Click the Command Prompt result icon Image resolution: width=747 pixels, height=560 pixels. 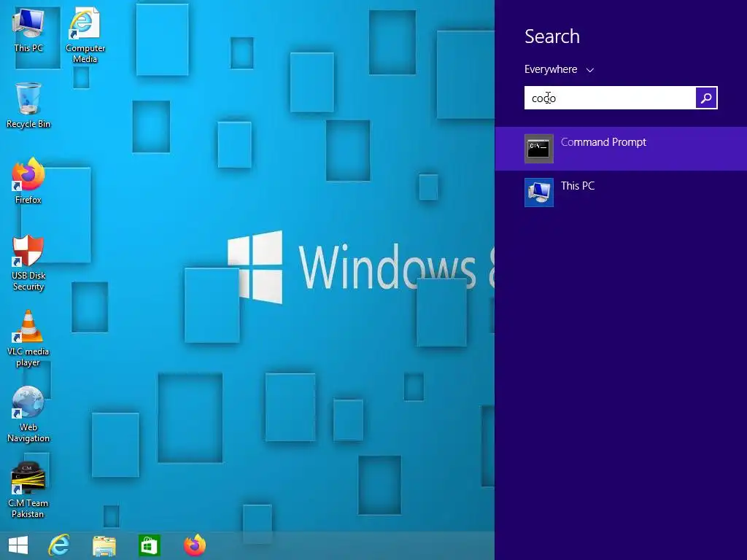(x=539, y=149)
